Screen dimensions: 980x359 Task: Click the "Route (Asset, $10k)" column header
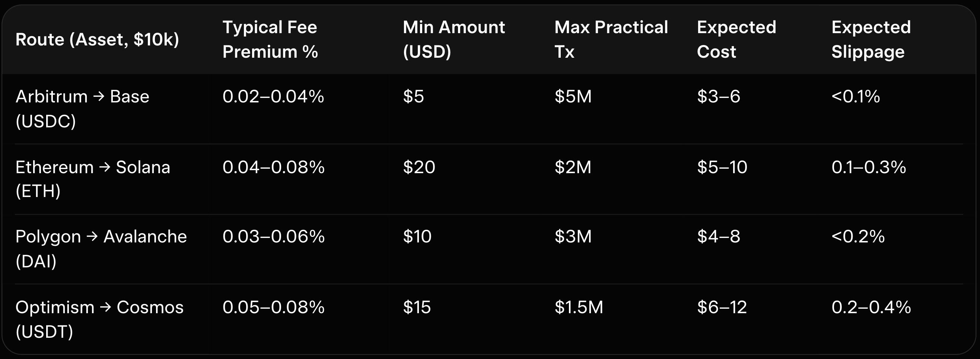pos(97,39)
